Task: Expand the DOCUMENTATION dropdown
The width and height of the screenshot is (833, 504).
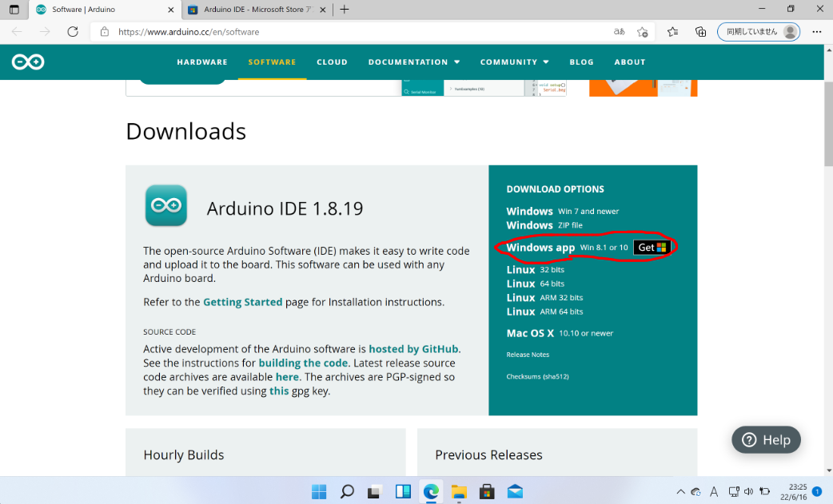Action: pyautogui.click(x=414, y=62)
